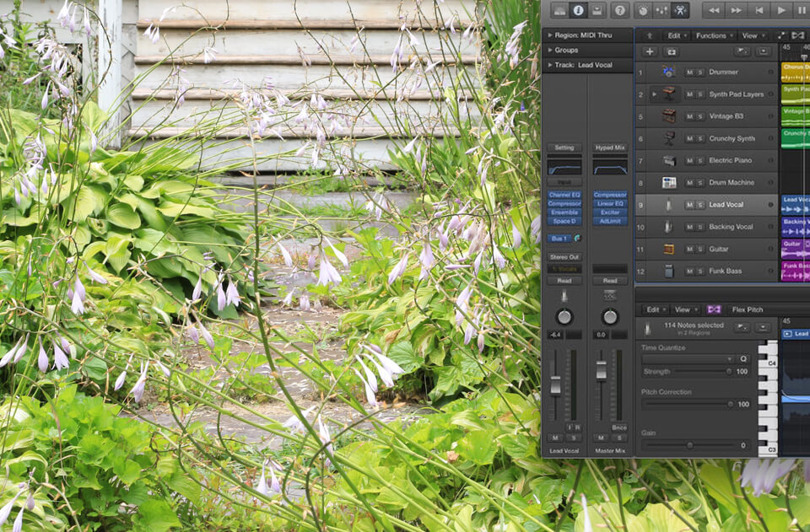Toggle the Inspector info button
Viewport: 810px width, 532px height.
[x=578, y=10]
